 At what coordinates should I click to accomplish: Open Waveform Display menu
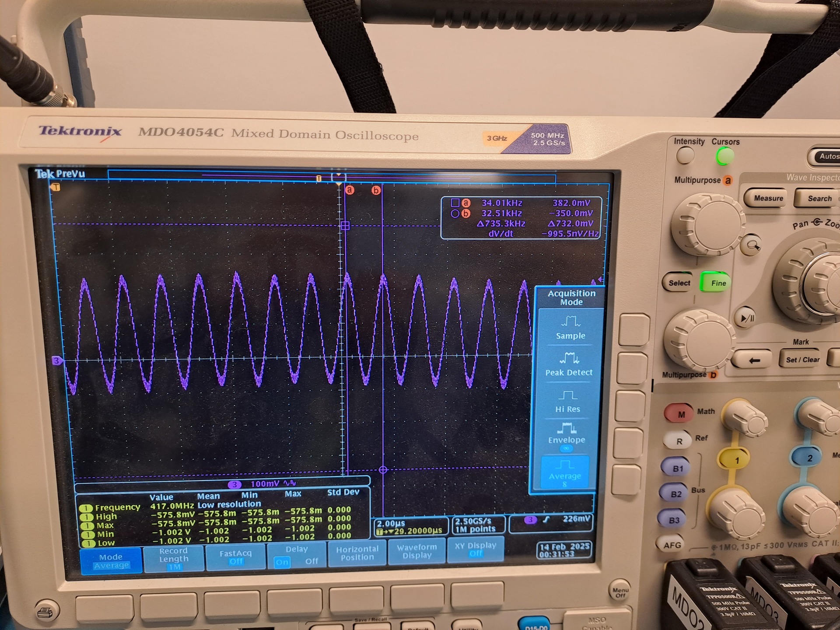click(416, 551)
